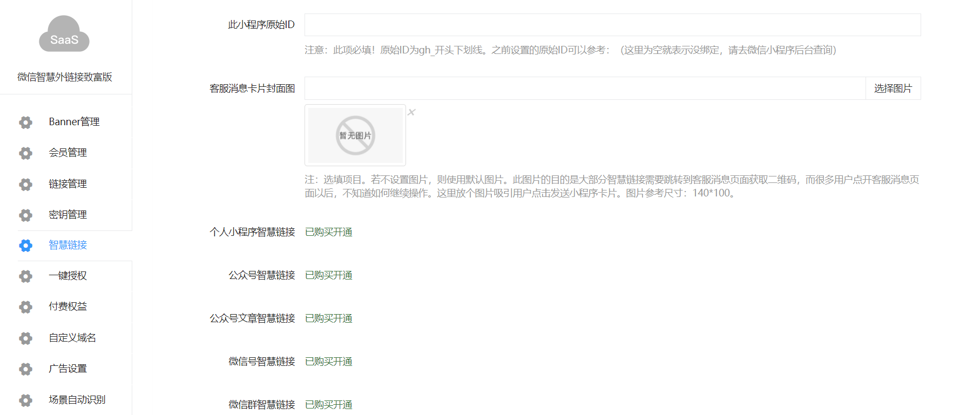Screen dimensions: 980x415
Task: Click the gear icon beside 一键授权
Action: point(25,276)
